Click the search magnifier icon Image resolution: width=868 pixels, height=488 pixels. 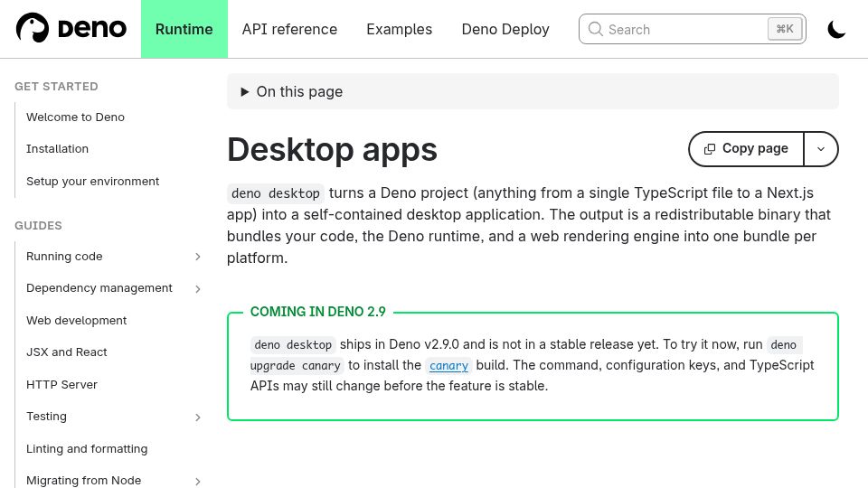point(595,29)
